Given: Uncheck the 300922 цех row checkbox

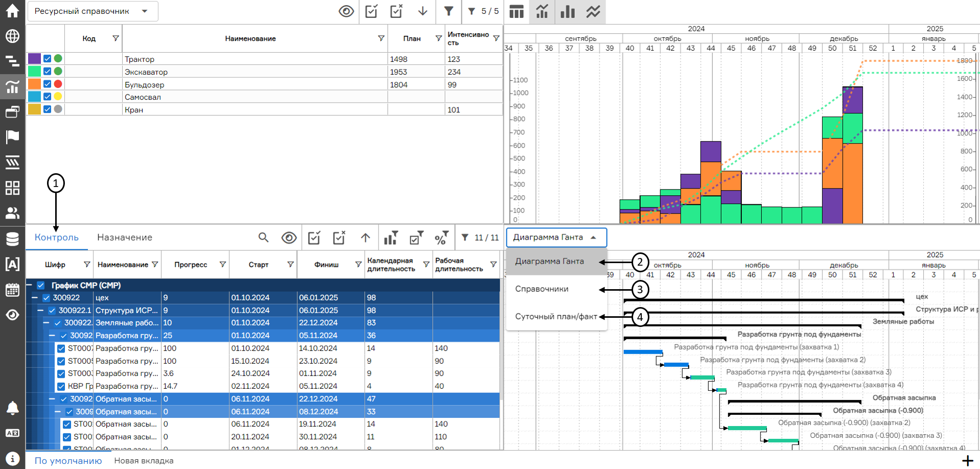Looking at the screenshot, I should [46, 298].
